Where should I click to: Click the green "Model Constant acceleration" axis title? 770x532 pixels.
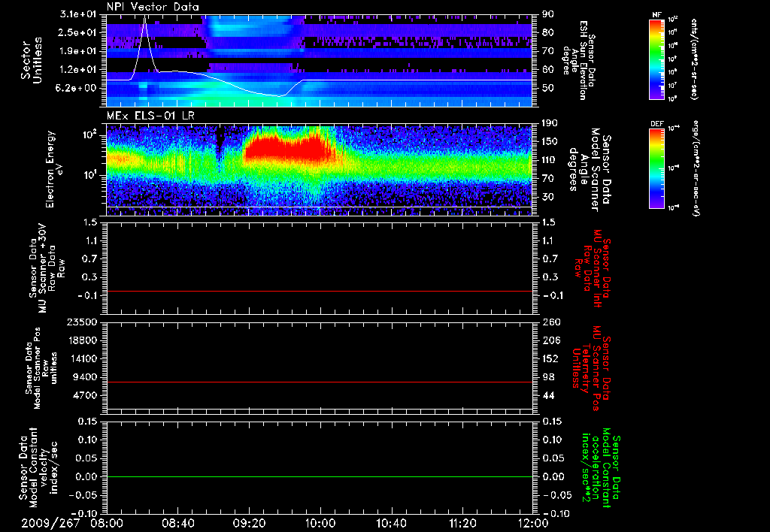tap(601, 466)
